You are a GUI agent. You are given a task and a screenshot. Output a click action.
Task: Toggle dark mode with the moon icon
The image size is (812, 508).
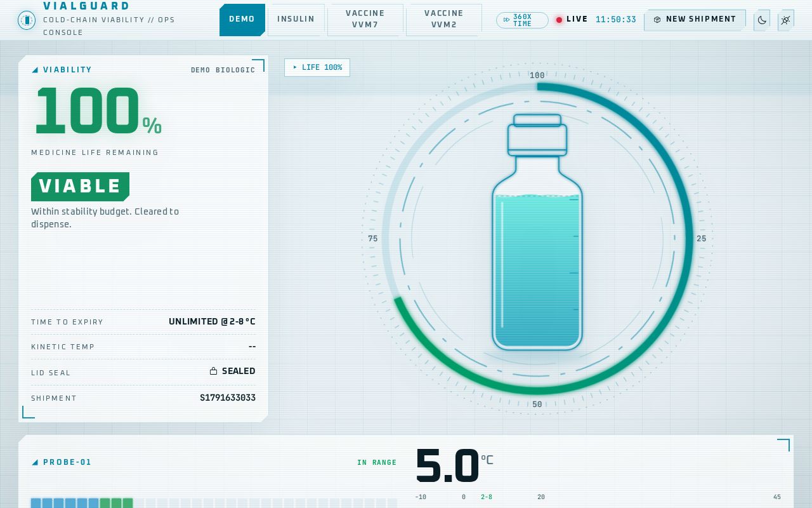(762, 20)
